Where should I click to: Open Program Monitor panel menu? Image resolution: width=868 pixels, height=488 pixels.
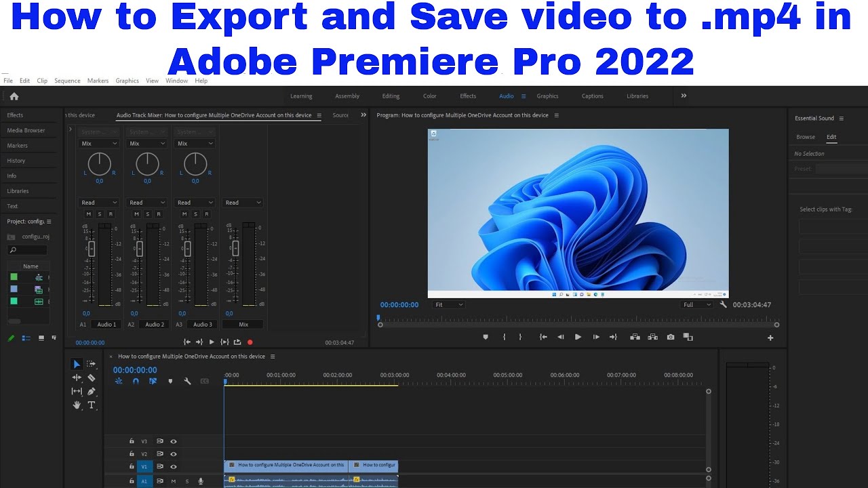pyautogui.click(x=557, y=115)
